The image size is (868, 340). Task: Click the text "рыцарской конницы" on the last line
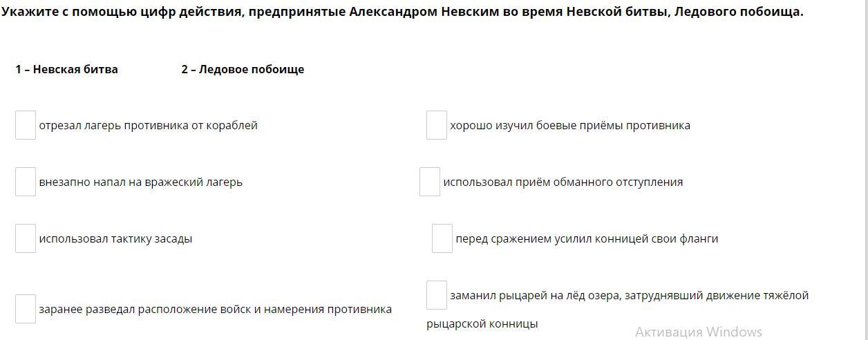[x=482, y=323]
